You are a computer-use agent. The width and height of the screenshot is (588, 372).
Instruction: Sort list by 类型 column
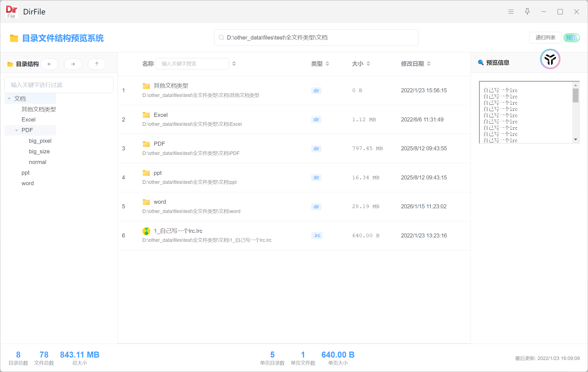(x=327, y=64)
